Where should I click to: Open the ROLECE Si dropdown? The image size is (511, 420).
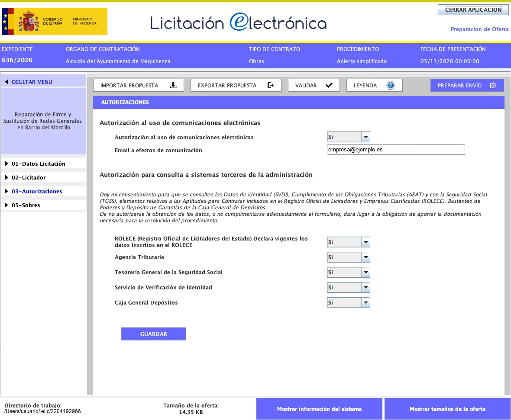coord(348,242)
